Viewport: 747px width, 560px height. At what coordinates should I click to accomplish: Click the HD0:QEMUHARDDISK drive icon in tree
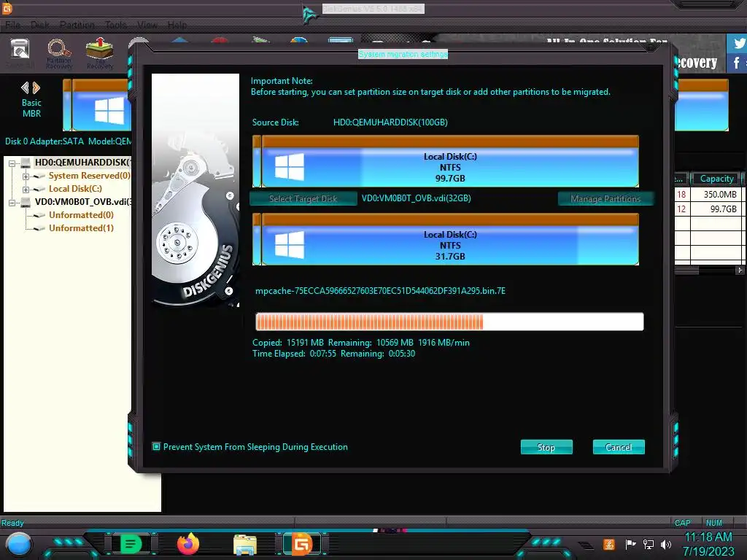tap(26, 163)
